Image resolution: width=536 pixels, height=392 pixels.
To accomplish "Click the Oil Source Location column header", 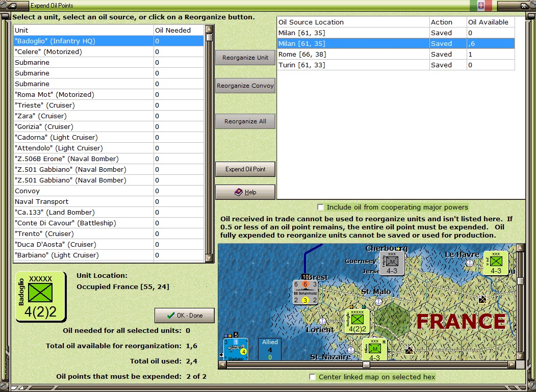I will pos(353,22).
